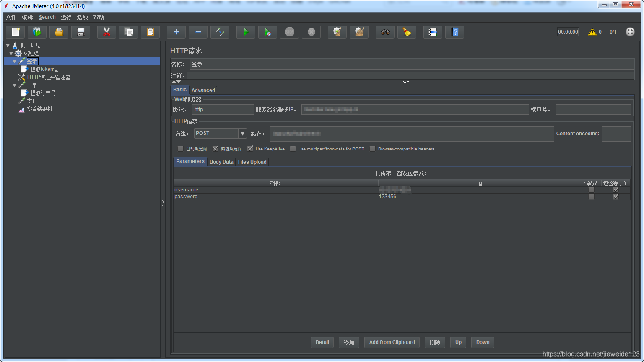This screenshot has width=644, height=362.
Task: Click the Clear results broom icon
Action: coord(338,32)
